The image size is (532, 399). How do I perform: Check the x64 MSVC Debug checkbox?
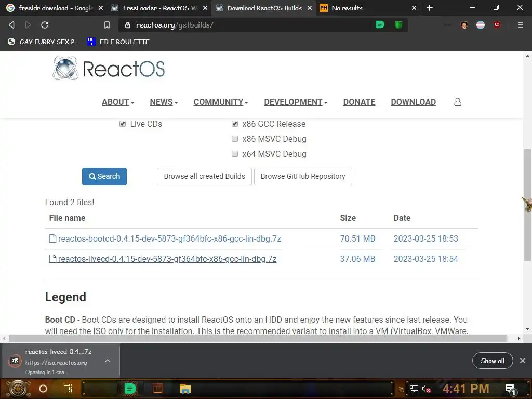[x=235, y=154]
